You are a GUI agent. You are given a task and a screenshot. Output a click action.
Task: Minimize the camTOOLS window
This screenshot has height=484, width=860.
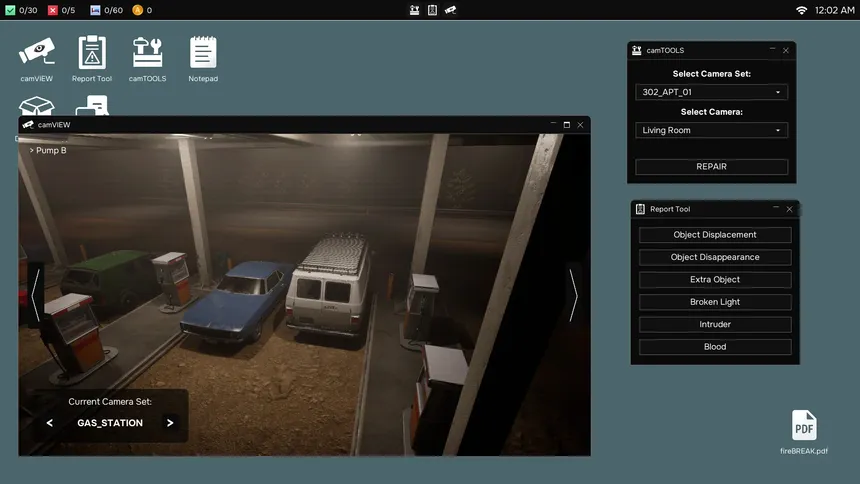(772, 50)
